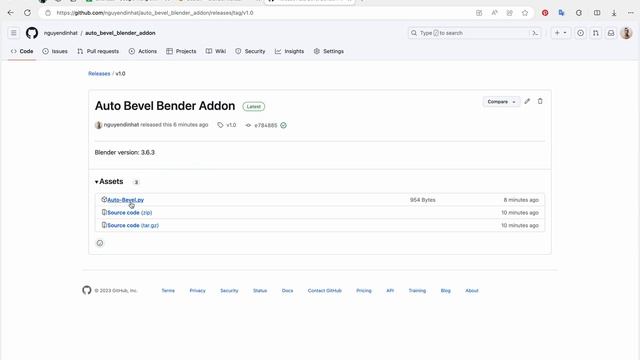The height and width of the screenshot is (360, 640).
Task: Open the split screen icon in browser toolbar
Action: point(597,13)
